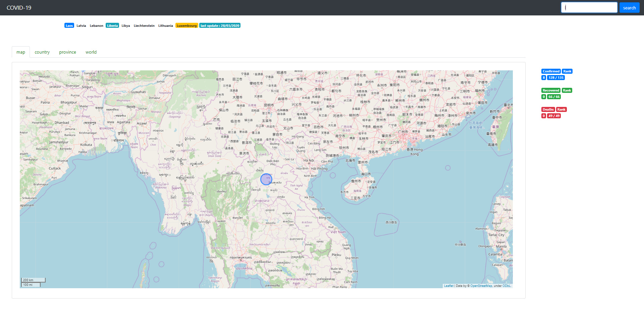Open the ODbL license link
The image size is (644, 312).
tap(506, 286)
